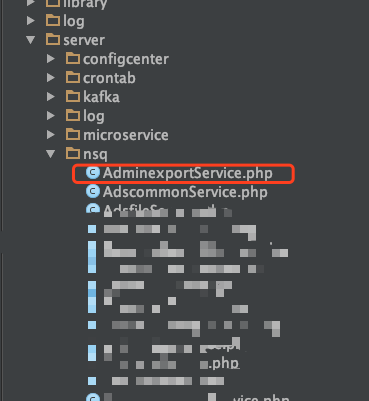Collapse the nsq folder
The height and width of the screenshot is (401, 369).
51,154
